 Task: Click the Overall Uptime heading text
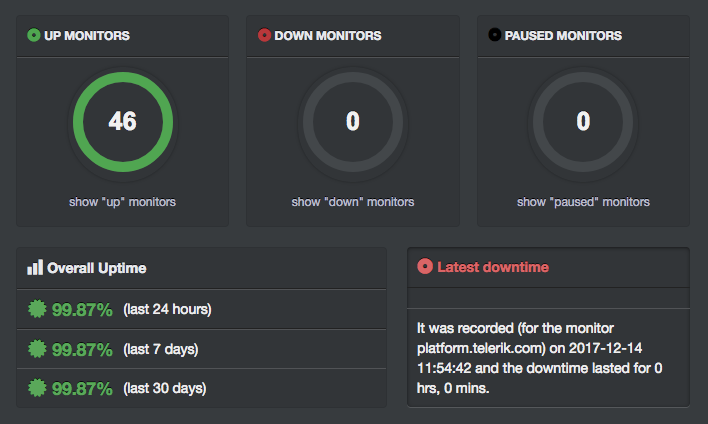point(97,268)
